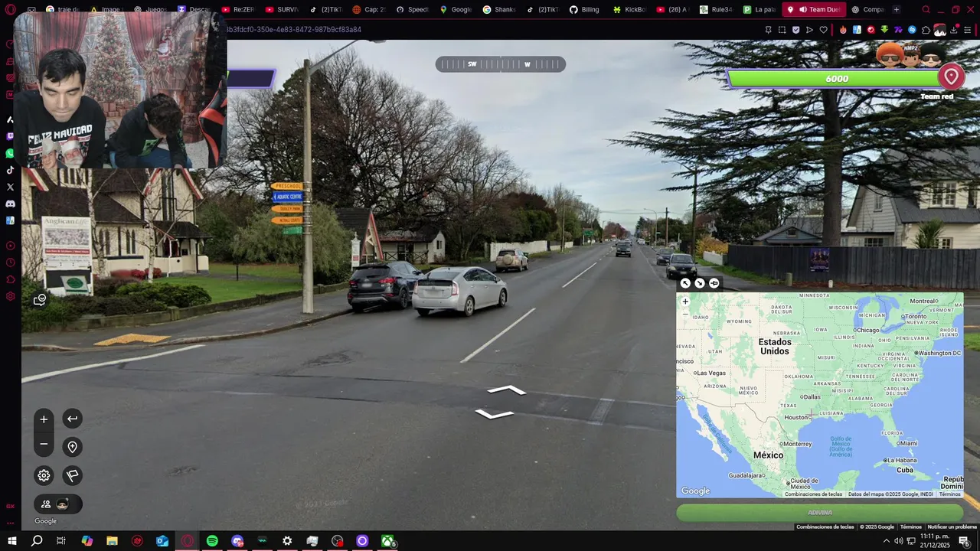
Task: Open the Opera GX easy setup menu
Action: point(968,30)
